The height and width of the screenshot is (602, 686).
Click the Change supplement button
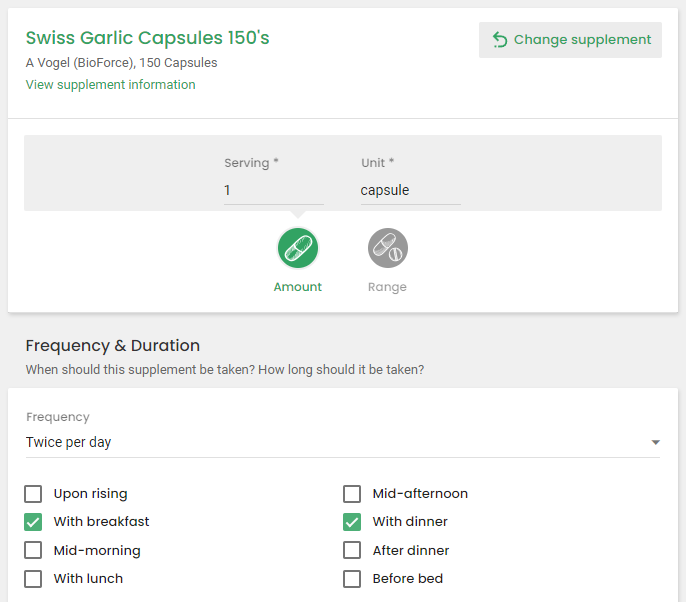(x=570, y=40)
